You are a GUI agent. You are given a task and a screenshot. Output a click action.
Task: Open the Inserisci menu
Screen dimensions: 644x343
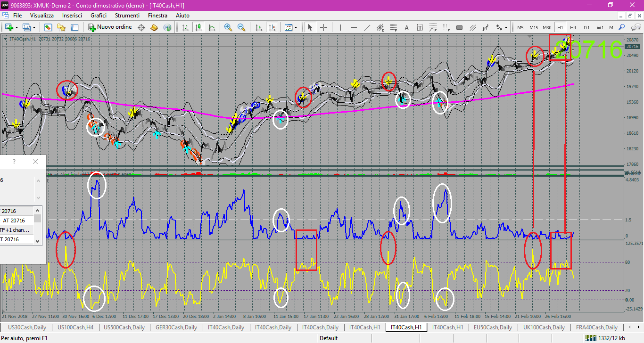72,16
